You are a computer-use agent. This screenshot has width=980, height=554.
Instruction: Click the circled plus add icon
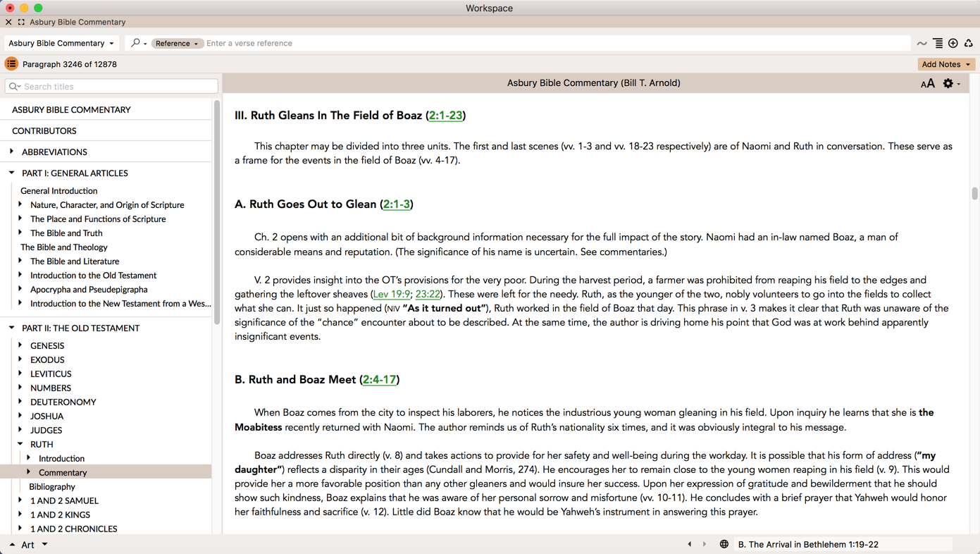point(953,44)
